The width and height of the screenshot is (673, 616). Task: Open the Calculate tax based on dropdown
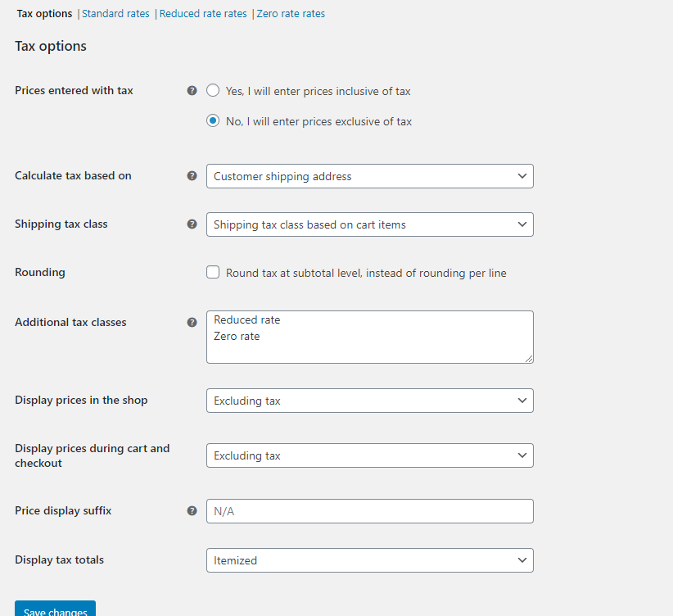369,176
